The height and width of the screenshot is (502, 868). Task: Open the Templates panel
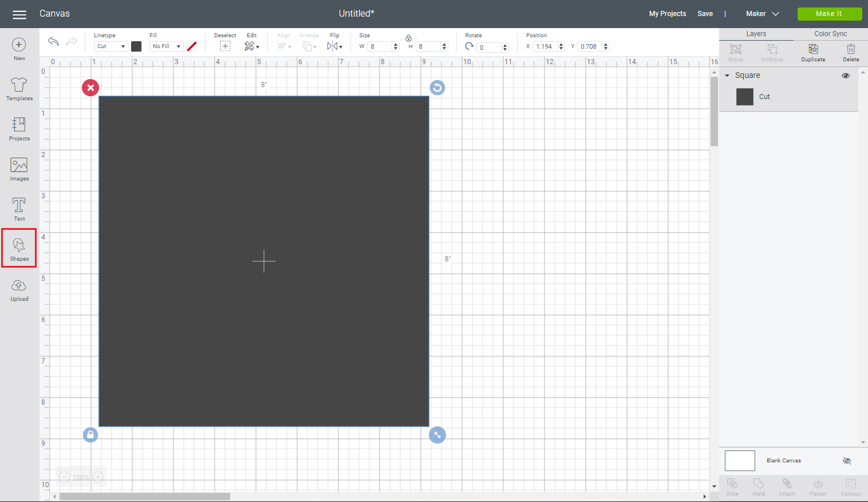click(x=19, y=89)
